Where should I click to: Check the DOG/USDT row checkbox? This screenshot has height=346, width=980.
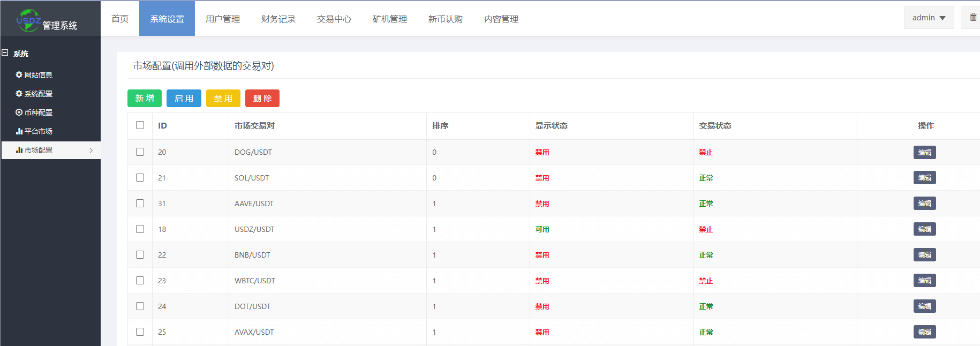(140, 152)
